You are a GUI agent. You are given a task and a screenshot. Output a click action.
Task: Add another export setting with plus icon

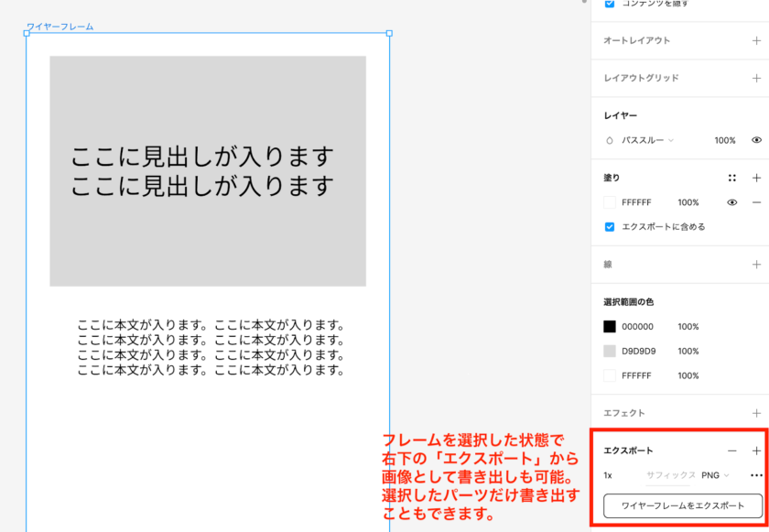coord(756,451)
